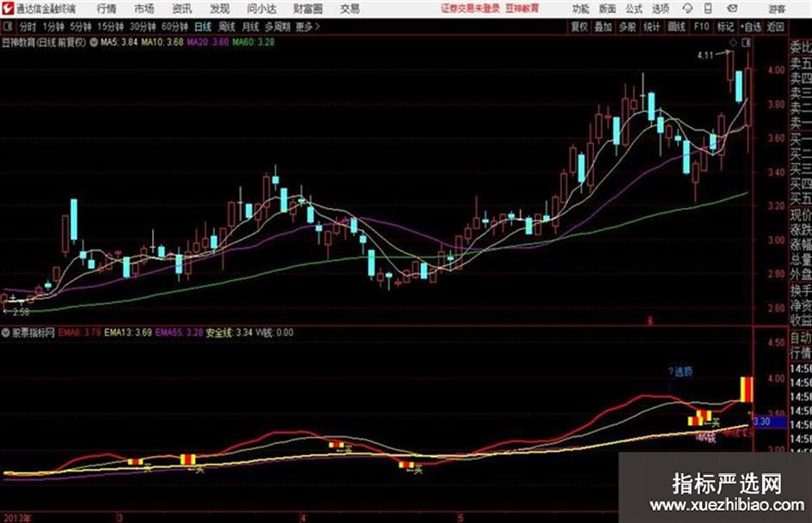Select the 日线 daily period tab
The image size is (812, 523).
point(203,27)
